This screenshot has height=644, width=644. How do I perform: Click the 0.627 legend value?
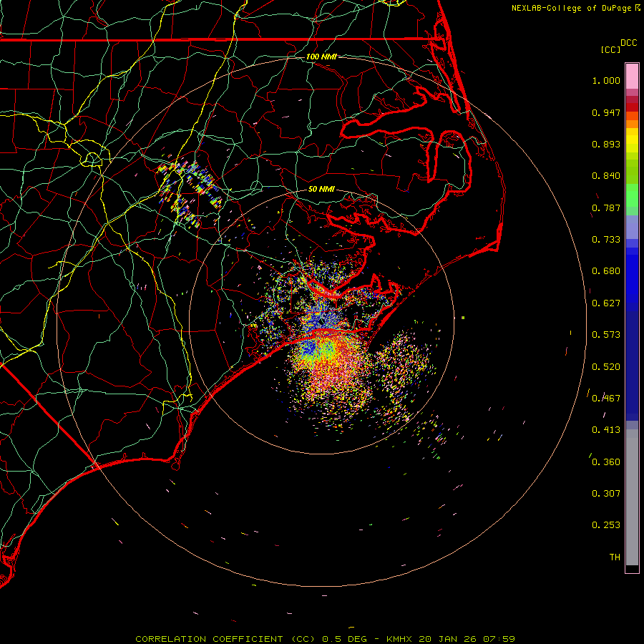pos(606,303)
